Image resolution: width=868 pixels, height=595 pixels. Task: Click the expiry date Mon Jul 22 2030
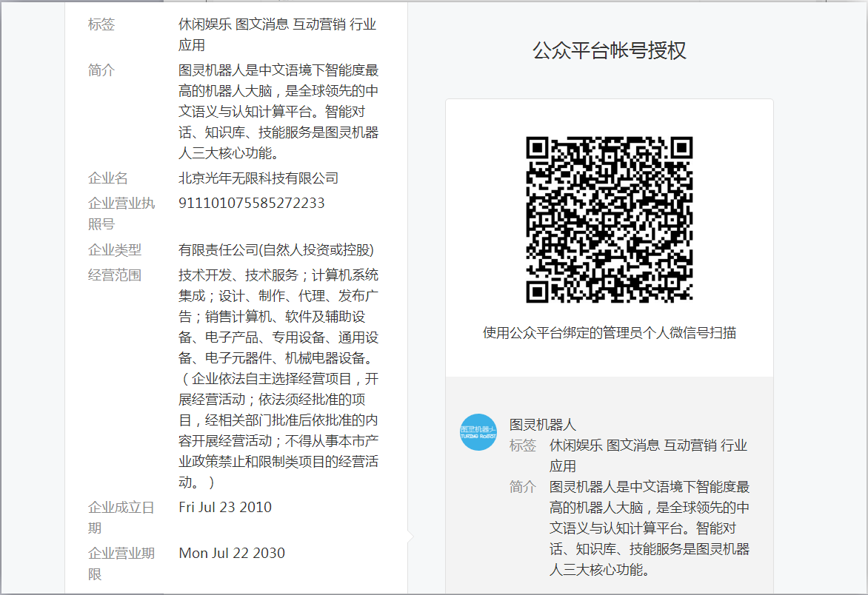point(232,554)
